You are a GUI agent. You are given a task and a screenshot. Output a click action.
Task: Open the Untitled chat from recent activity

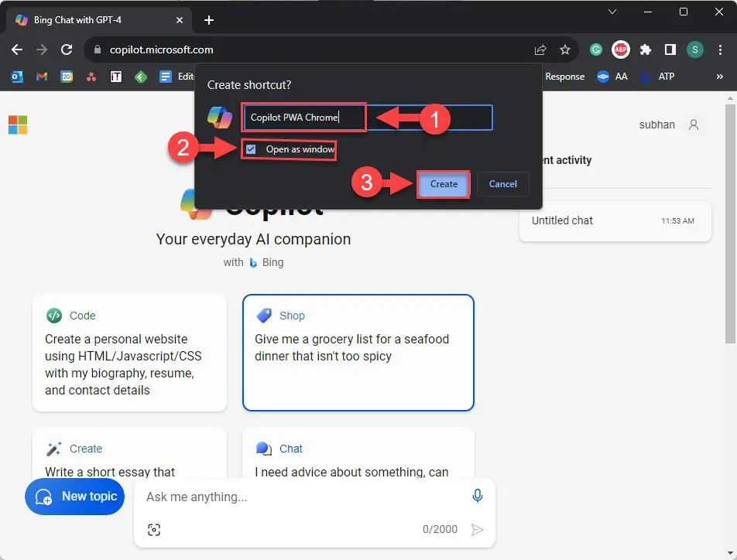615,220
